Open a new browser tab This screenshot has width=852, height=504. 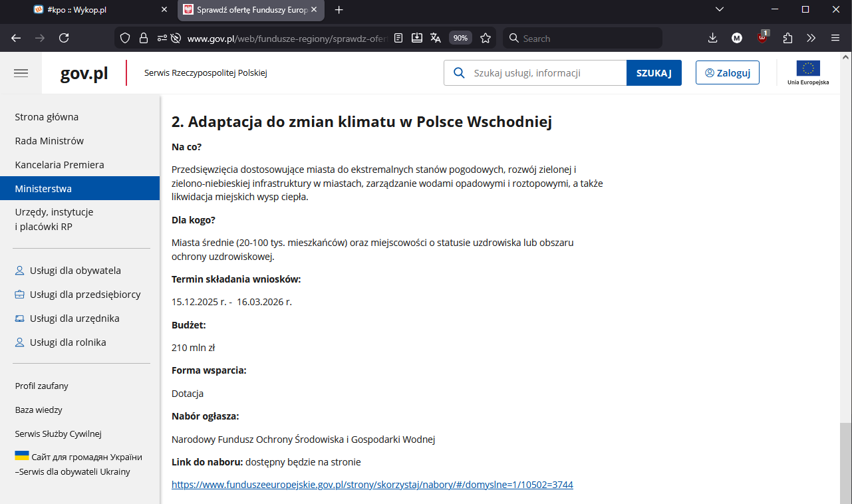pyautogui.click(x=339, y=10)
